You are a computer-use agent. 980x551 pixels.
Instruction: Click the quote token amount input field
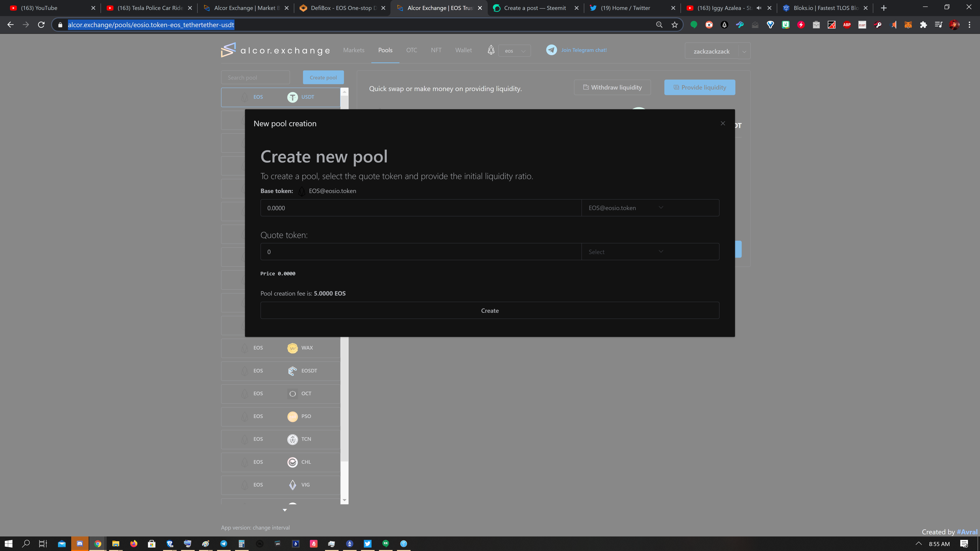[421, 252]
